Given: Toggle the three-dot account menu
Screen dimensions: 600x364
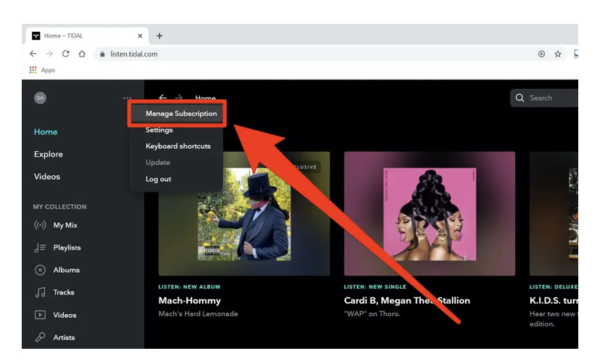Looking at the screenshot, I should [x=128, y=98].
